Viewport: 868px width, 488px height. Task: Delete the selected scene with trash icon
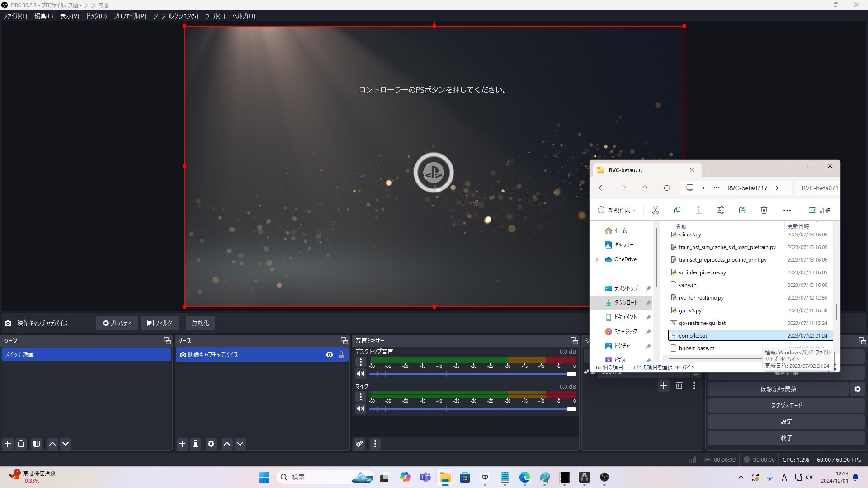coord(21,444)
